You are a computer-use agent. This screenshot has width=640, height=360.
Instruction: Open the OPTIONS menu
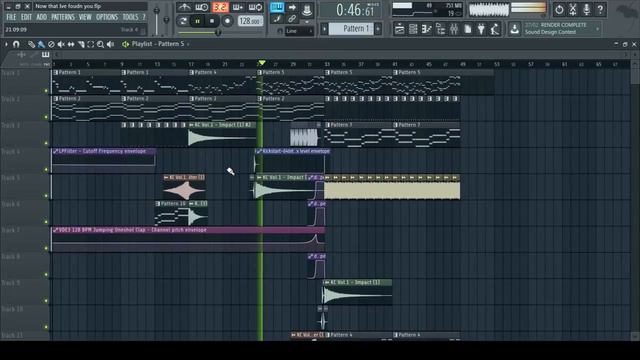(x=107, y=17)
